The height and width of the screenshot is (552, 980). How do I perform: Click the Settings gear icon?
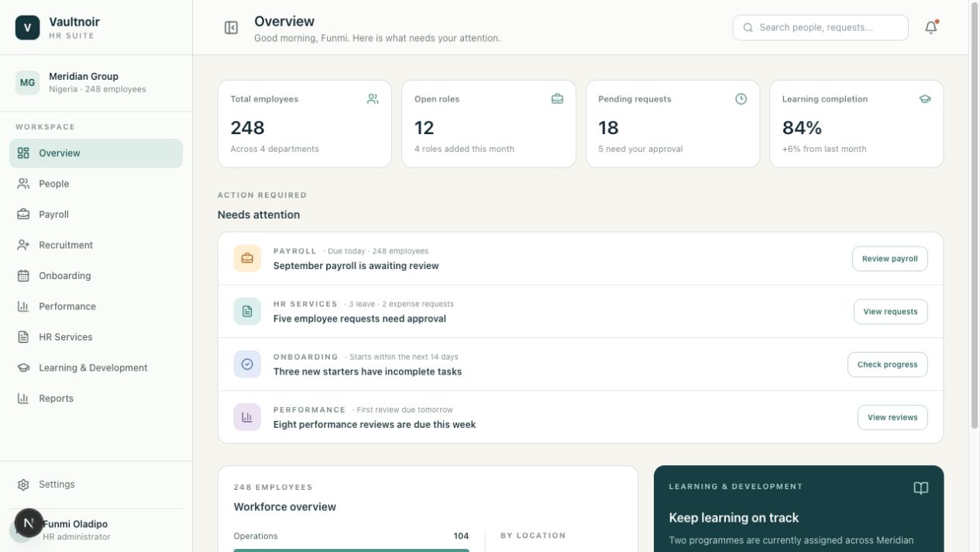point(23,485)
